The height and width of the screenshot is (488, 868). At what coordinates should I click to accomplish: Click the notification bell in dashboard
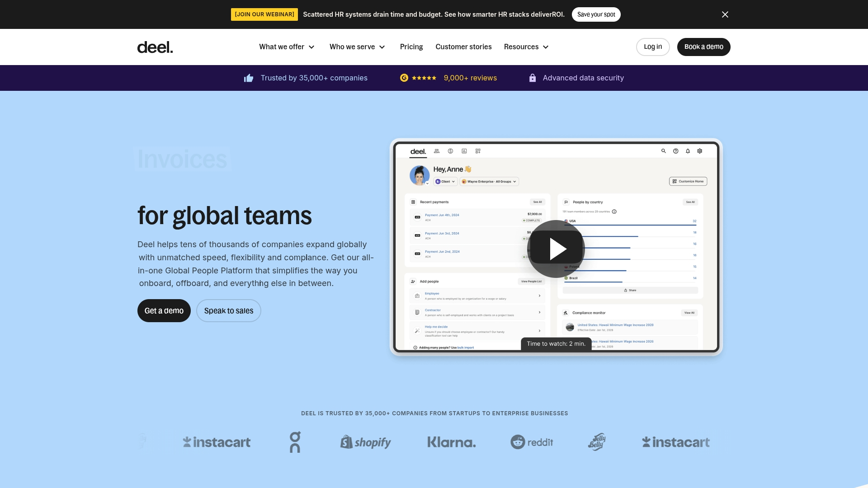click(688, 151)
